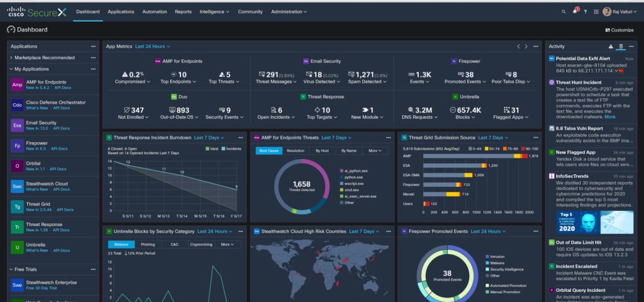Go to previous App Metrics page arrow

pos(518,47)
